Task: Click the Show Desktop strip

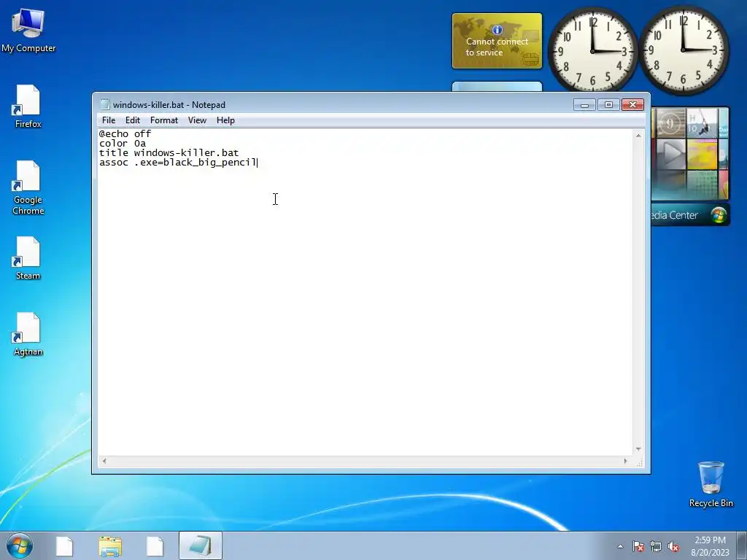Action: (x=742, y=545)
